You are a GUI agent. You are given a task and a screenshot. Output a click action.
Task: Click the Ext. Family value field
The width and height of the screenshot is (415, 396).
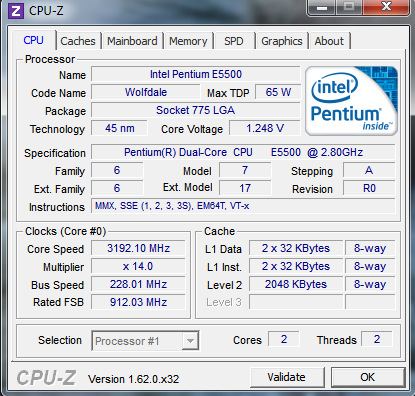tap(117, 188)
